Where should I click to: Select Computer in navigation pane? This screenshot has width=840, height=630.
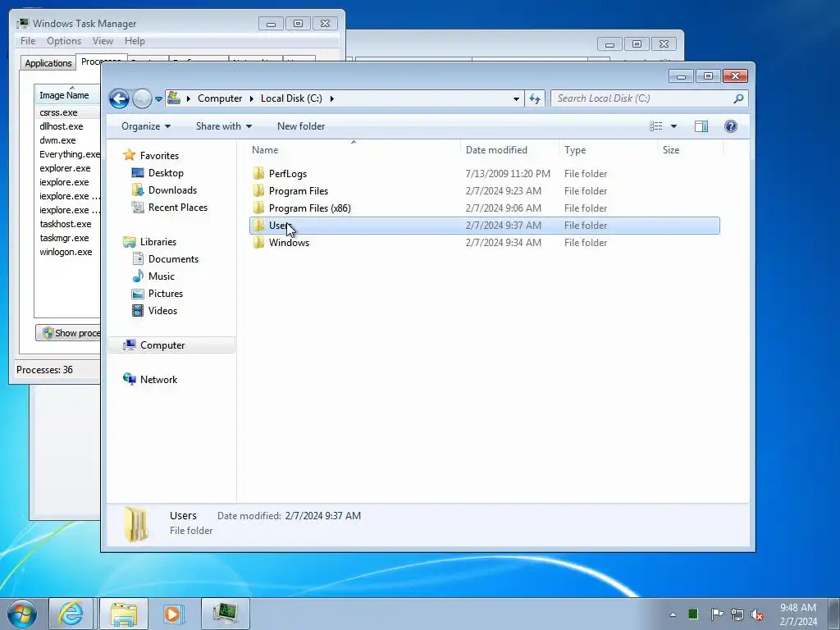click(162, 345)
